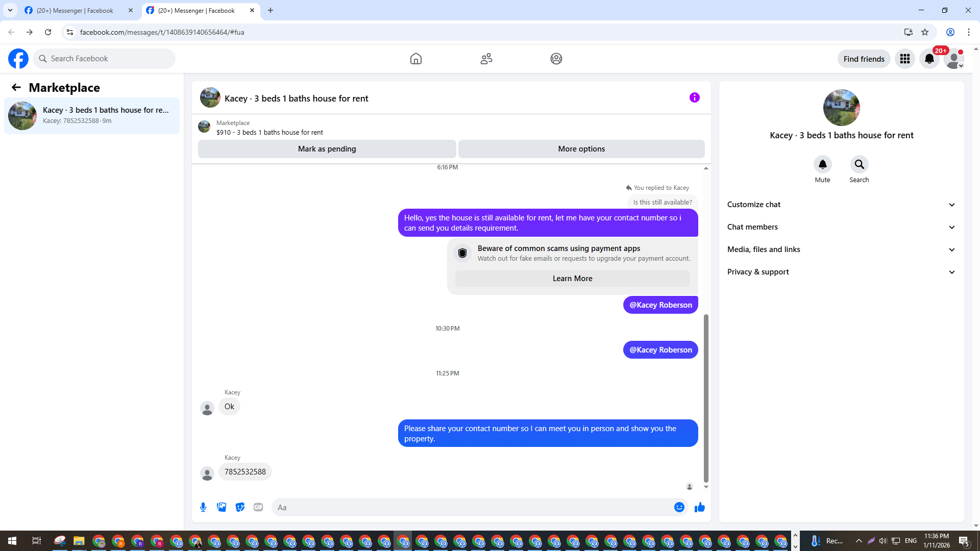This screenshot has width=980, height=551.
Task: Show hidden system tray icons
Action: [859, 541]
